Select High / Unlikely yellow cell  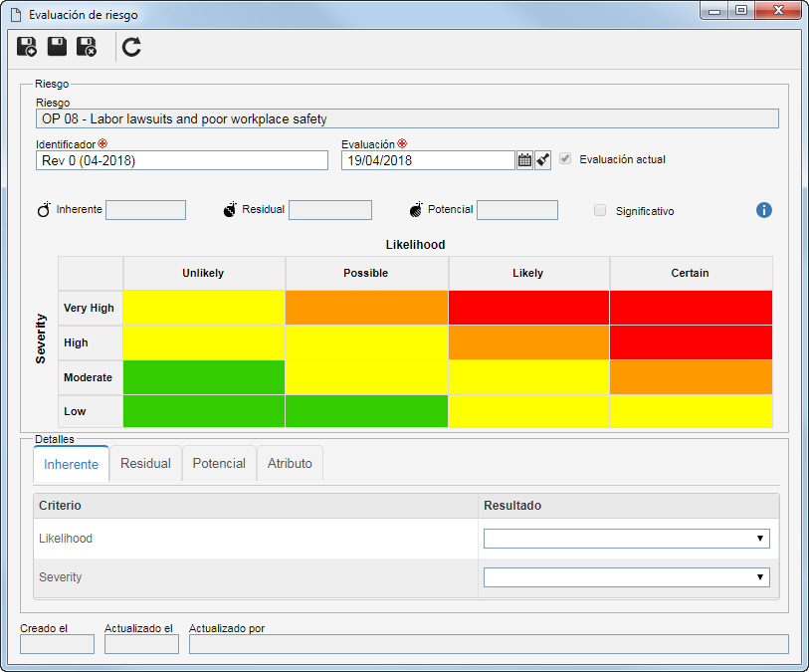[204, 342]
